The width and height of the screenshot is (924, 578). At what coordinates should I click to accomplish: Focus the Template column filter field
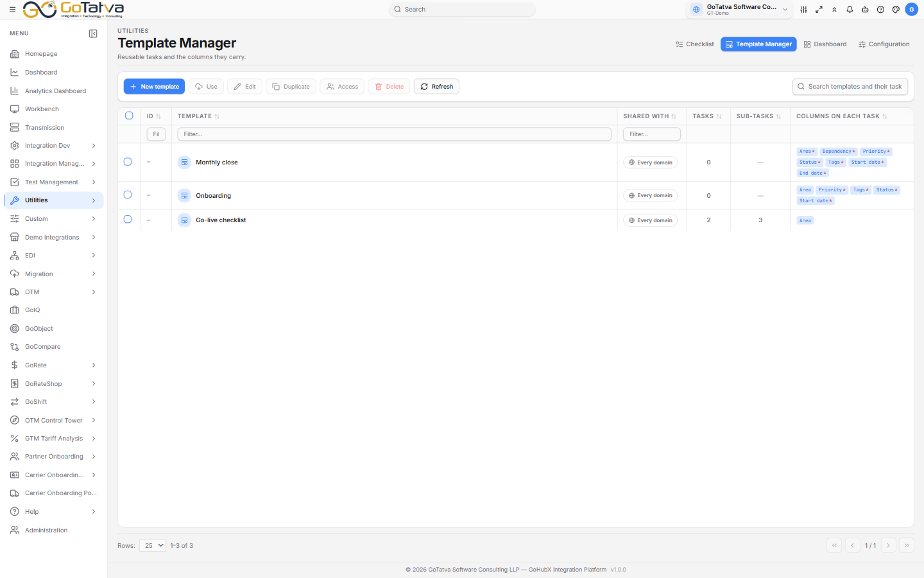pos(394,134)
